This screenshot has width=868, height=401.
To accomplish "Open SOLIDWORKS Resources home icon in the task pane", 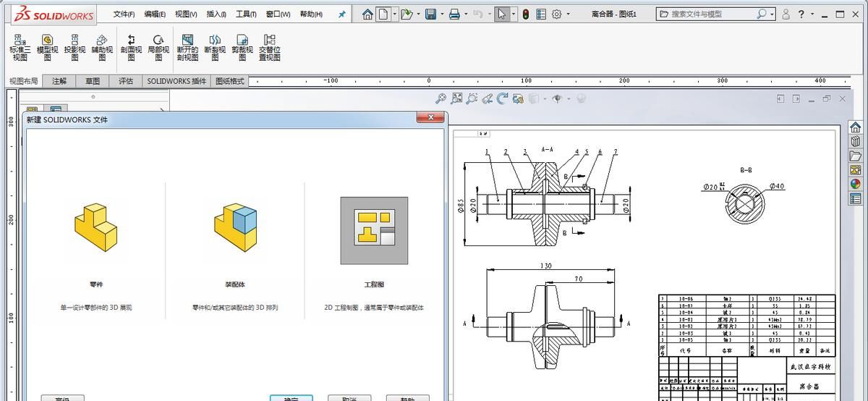I will (856, 128).
